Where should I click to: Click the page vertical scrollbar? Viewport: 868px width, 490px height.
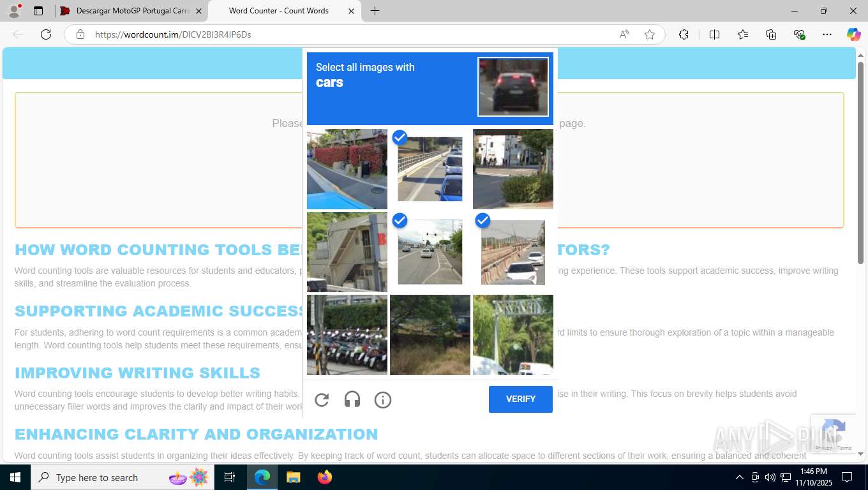tap(860, 163)
